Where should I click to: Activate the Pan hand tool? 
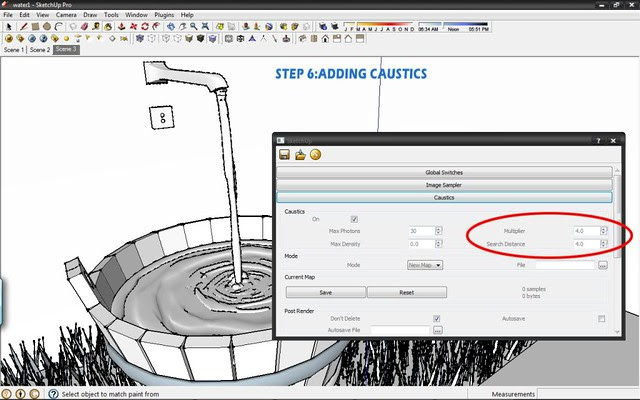tap(182, 27)
